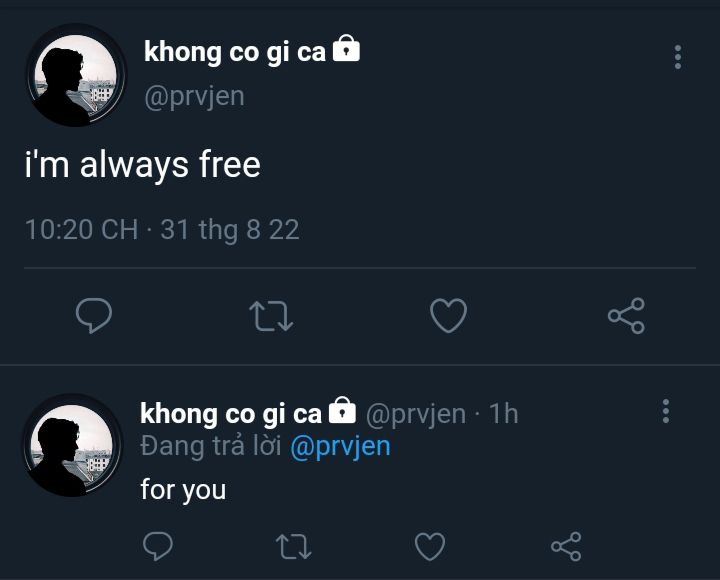
Task: Click the @prvjen handle under main tweet name
Action: pyautogui.click(x=194, y=96)
